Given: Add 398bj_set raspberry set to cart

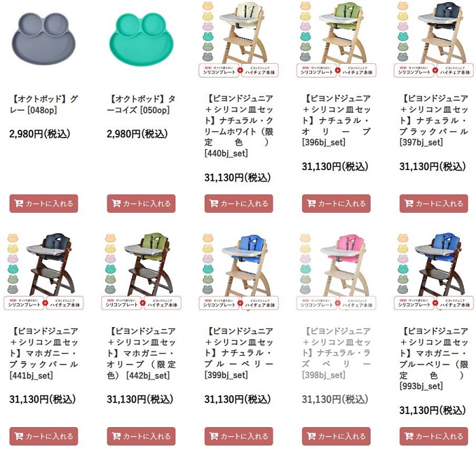Looking at the screenshot, I should [336, 436].
